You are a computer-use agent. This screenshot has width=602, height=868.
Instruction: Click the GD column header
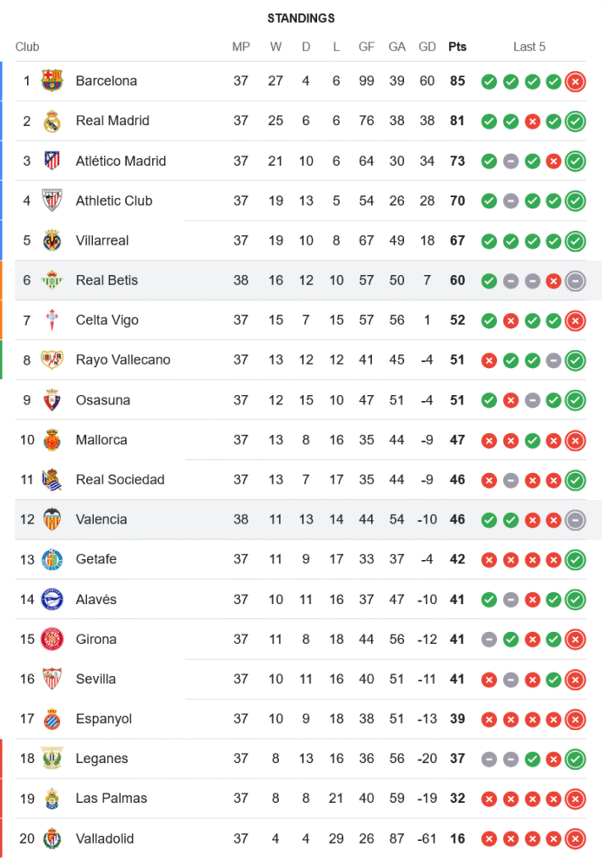427,47
